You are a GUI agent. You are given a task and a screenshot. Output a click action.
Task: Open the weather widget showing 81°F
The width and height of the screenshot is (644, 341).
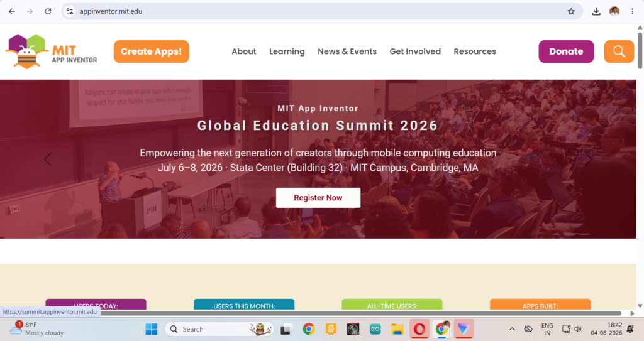37,328
